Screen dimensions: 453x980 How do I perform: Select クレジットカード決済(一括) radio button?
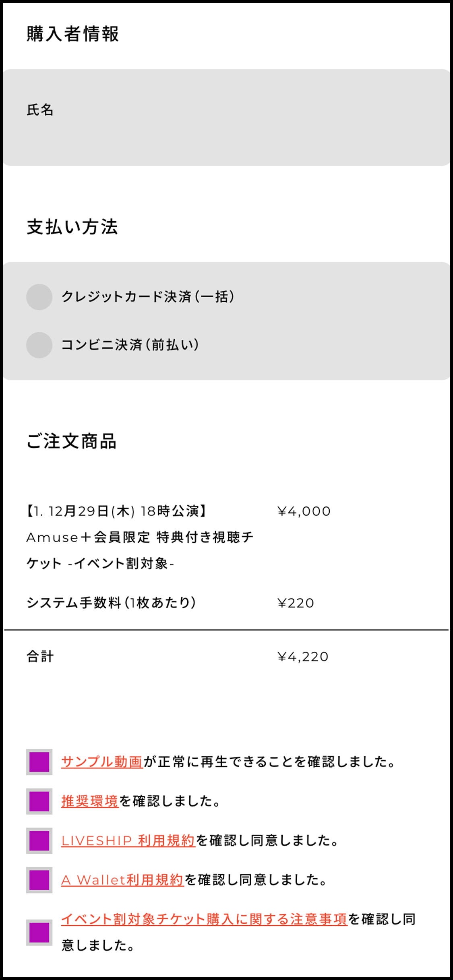pyautogui.click(x=39, y=297)
